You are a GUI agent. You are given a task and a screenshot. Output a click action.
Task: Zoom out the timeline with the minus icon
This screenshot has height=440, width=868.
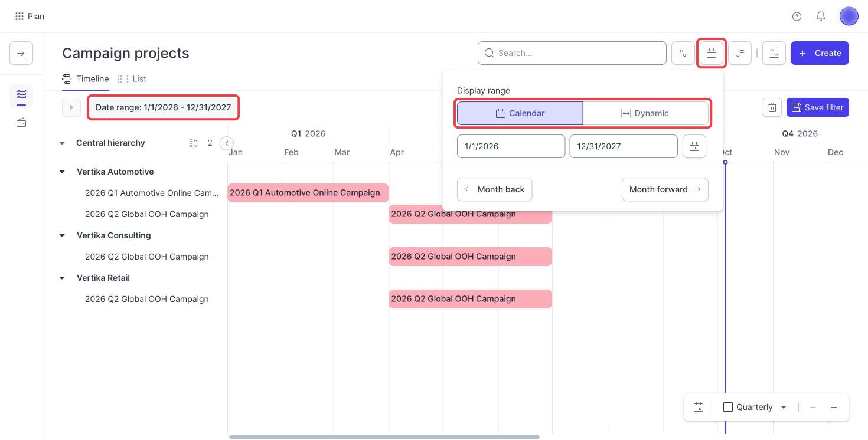(813, 407)
